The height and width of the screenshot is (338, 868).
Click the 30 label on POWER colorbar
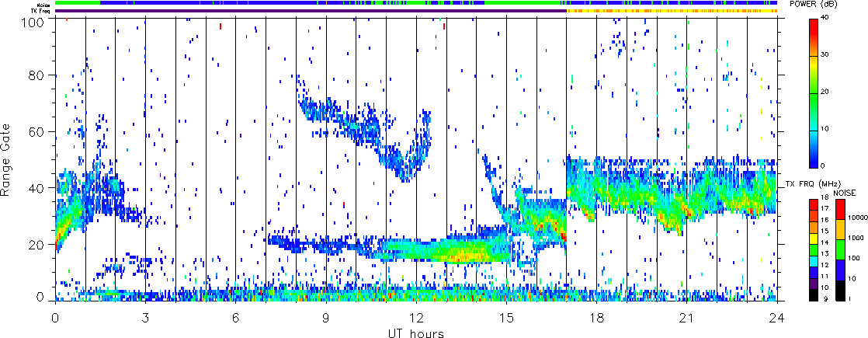pos(825,56)
